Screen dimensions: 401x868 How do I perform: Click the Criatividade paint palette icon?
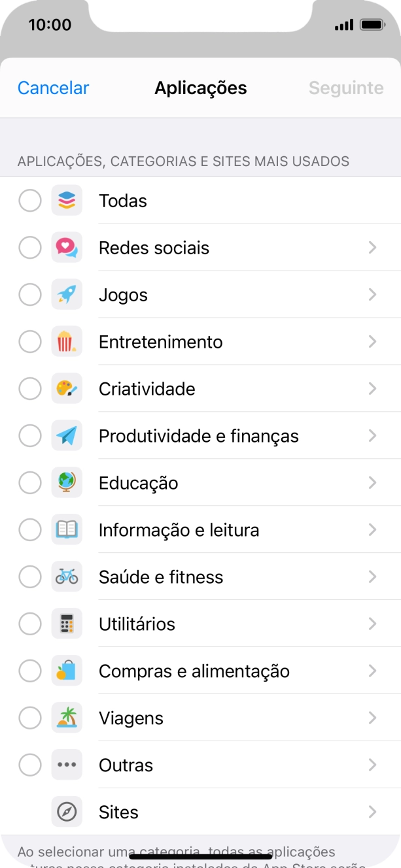[x=67, y=389]
